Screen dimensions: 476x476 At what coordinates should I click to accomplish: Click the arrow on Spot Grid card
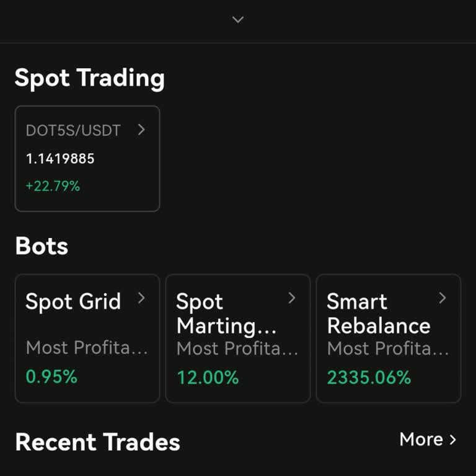(141, 298)
